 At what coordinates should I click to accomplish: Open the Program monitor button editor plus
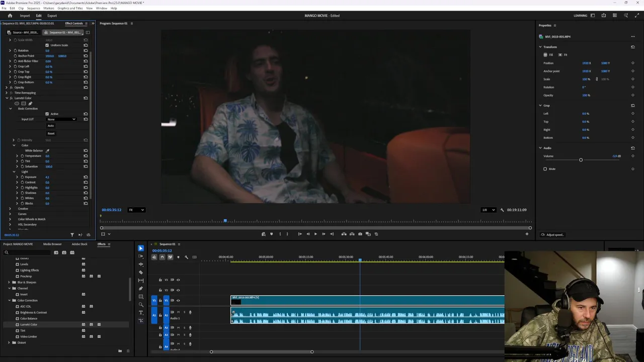coord(527,234)
